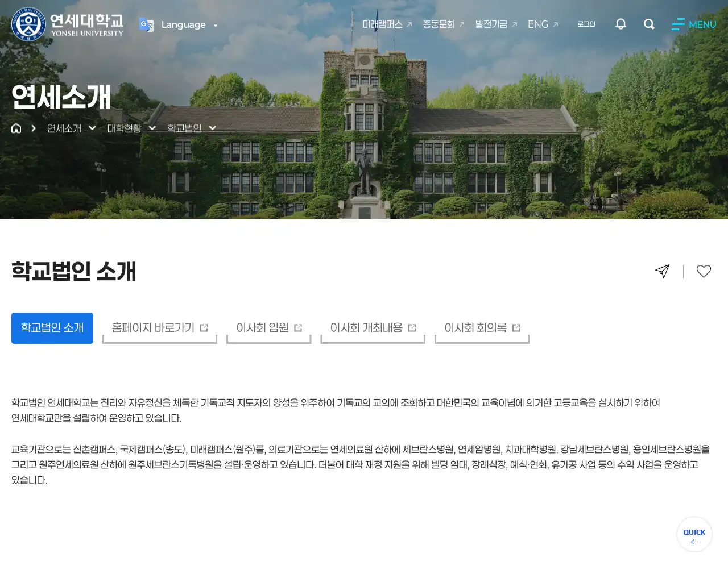Open the 홈페이지 바로가기 tab
Screen dimensions: 728x582
[x=160, y=328]
